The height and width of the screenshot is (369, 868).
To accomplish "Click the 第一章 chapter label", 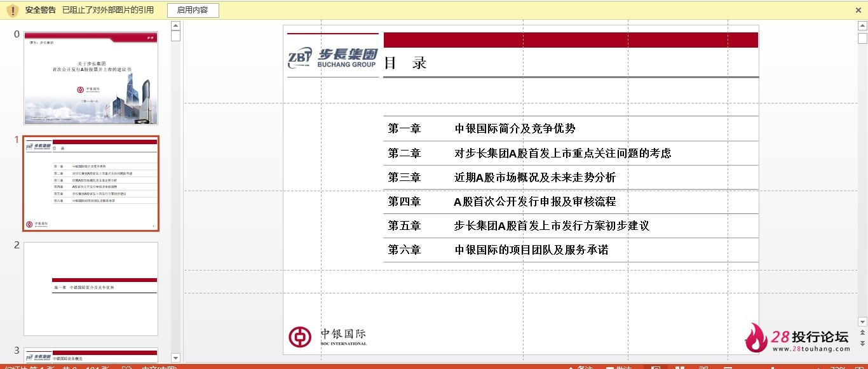I will (405, 128).
